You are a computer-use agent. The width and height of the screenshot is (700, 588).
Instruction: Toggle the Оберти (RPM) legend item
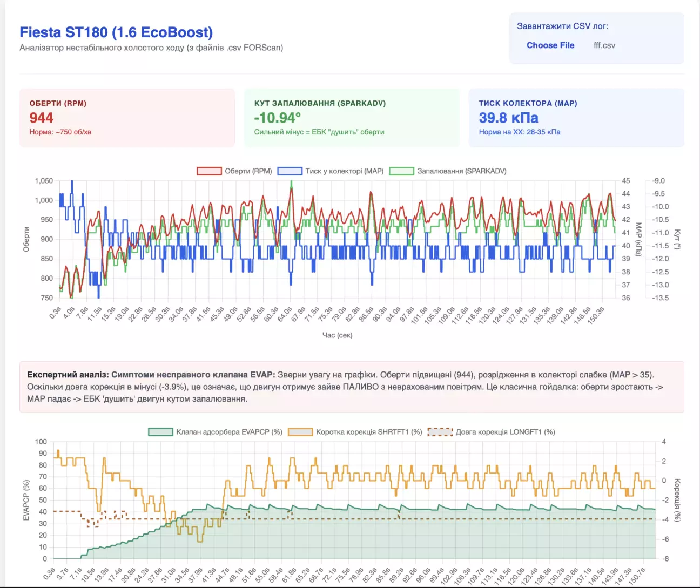(x=234, y=171)
